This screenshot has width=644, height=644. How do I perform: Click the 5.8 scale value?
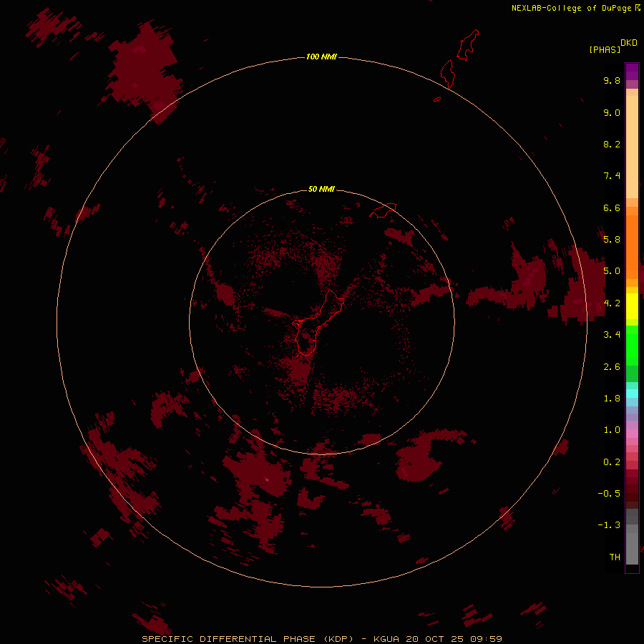click(612, 240)
